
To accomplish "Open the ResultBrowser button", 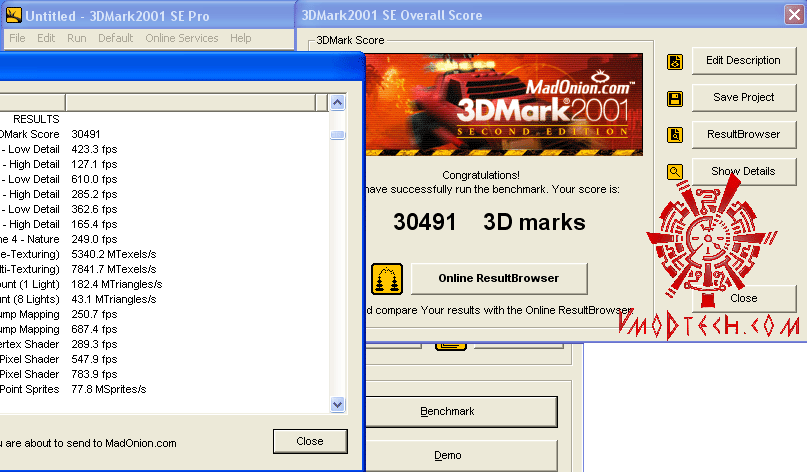I will [x=744, y=134].
